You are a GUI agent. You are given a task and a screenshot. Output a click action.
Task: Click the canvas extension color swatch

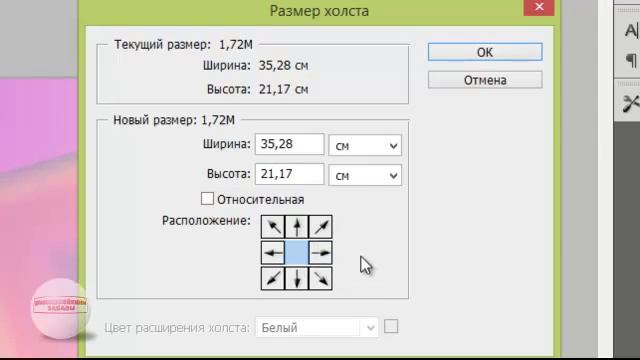(x=391, y=327)
